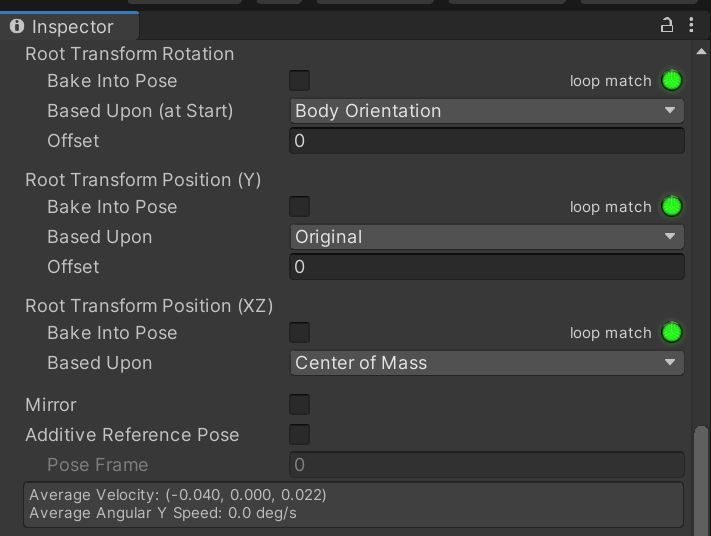Click the loop match text in Root Transform Position (XZ)

[610, 333]
